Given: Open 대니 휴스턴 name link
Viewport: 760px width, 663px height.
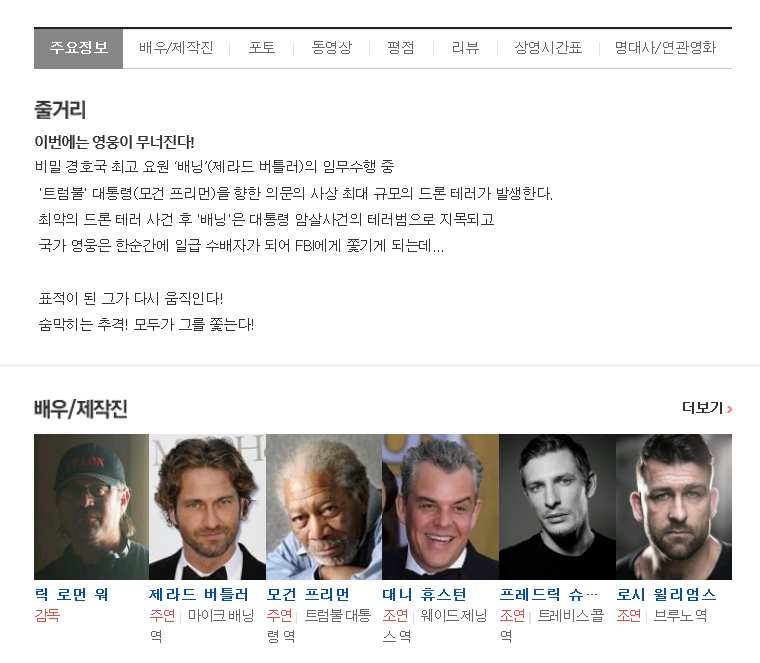Looking at the screenshot, I should [x=425, y=595].
